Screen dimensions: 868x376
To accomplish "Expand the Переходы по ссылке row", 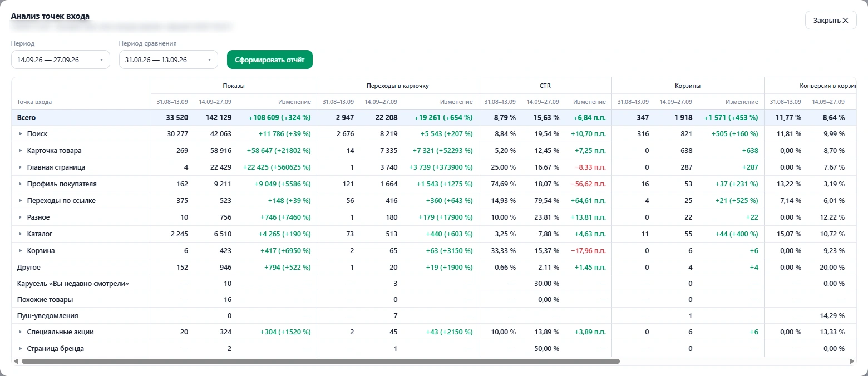I will tap(21, 201).
